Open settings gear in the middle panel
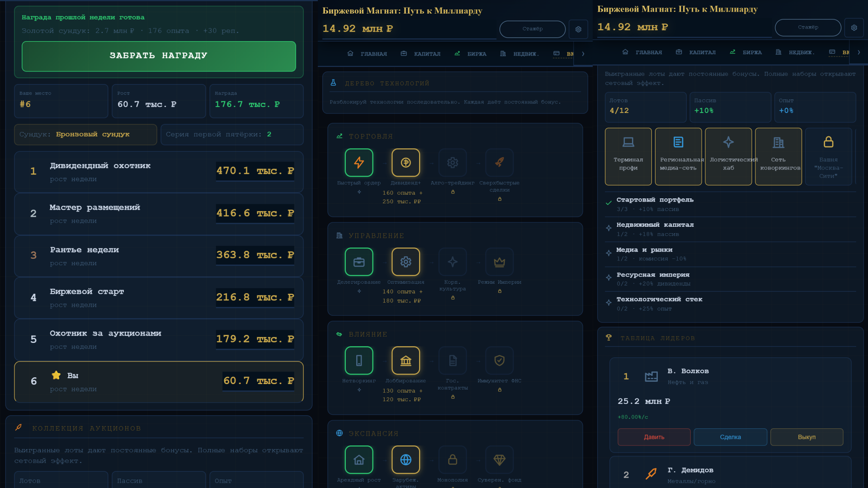 pyautogui.click(x=578, y=29)
